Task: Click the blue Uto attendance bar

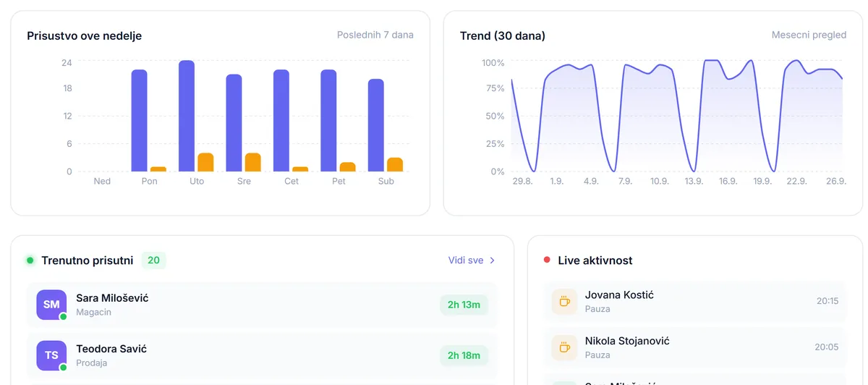Action: coord(187,116)
